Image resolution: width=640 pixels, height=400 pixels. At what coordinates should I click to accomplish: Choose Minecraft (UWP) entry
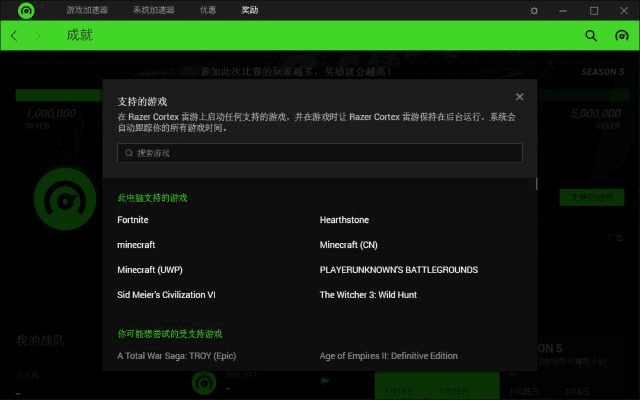click(150, 270)
